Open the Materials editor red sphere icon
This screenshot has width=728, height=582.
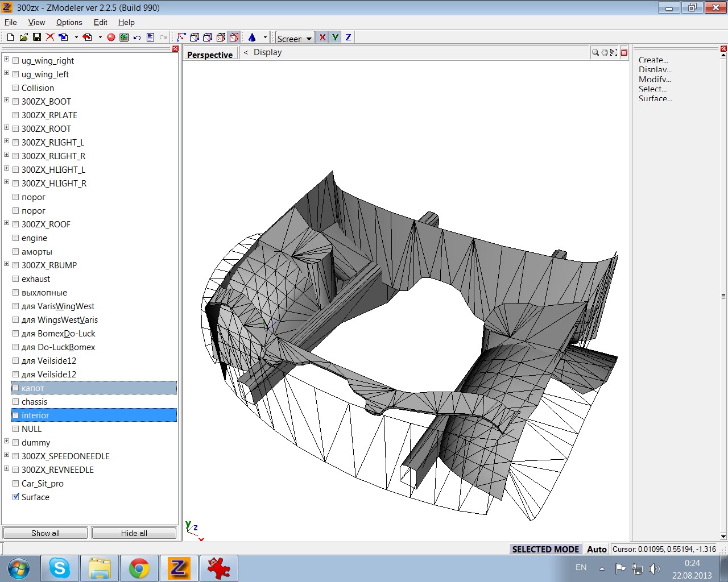111,38
